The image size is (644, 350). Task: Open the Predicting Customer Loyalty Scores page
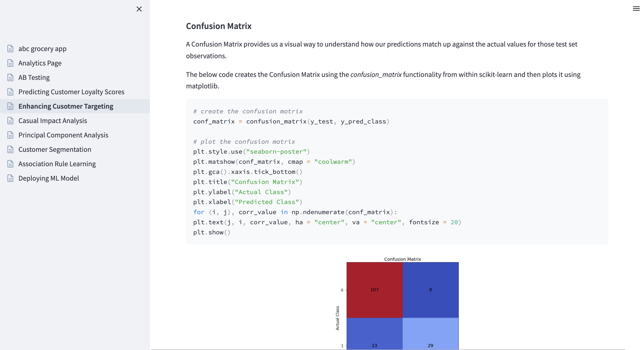coord(71,92)
